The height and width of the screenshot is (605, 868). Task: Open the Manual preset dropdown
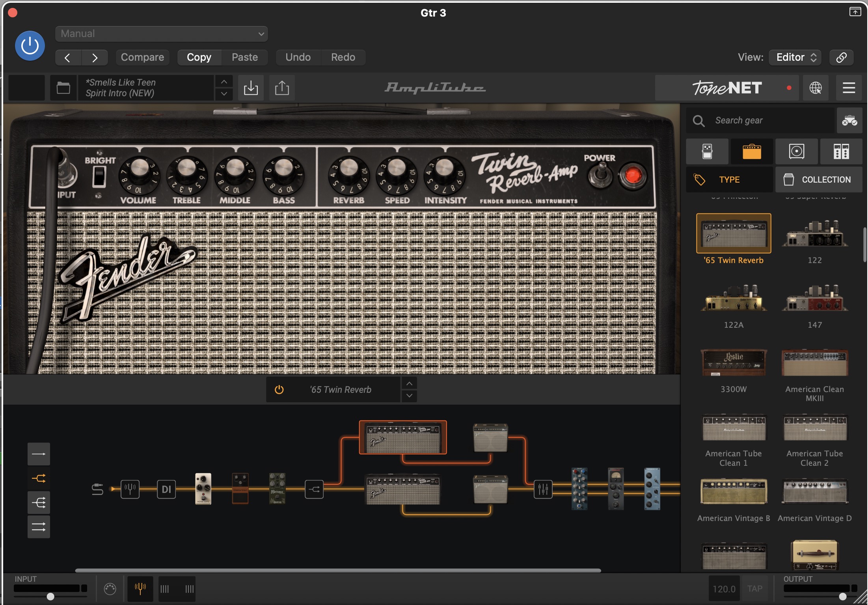(162, 34)
